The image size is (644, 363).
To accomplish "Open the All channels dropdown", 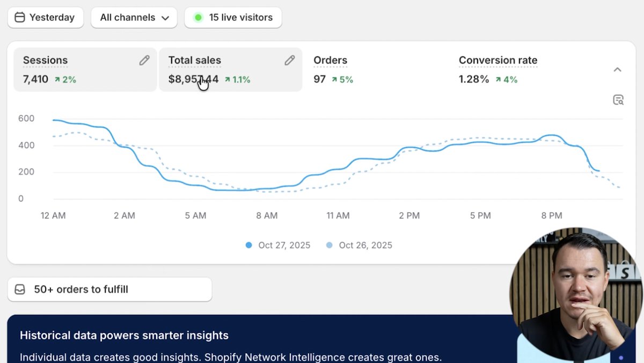I will tap(134, 17).
